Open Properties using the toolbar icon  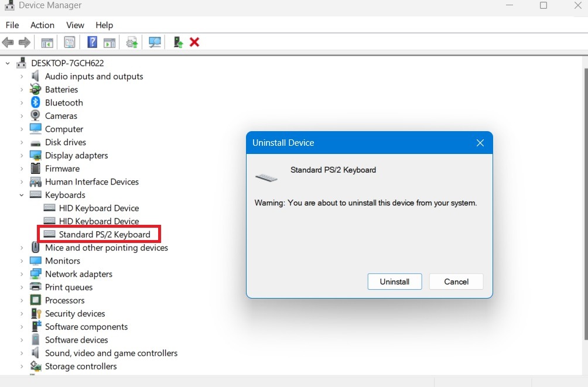(70, 42)
